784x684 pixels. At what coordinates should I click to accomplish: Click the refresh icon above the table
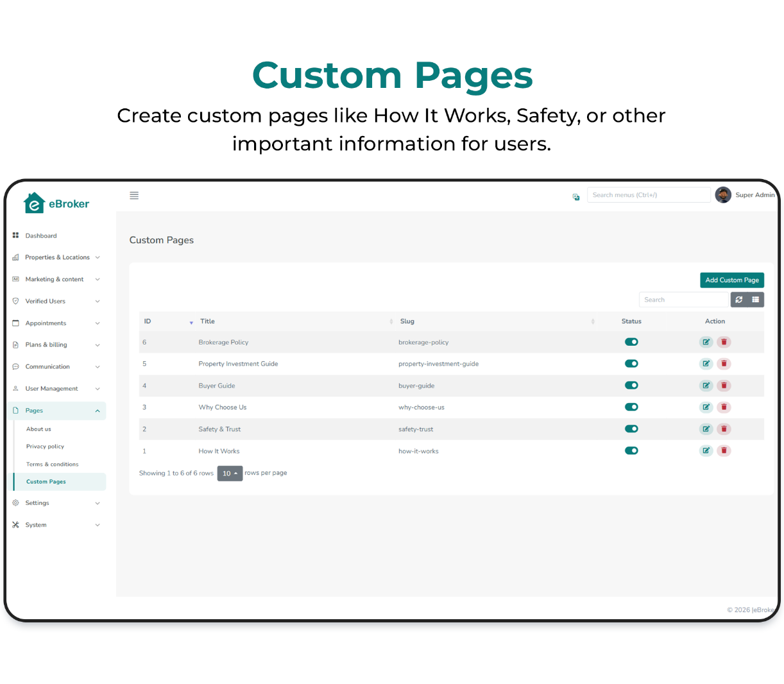pyautogui.click(x=738, y=299)
